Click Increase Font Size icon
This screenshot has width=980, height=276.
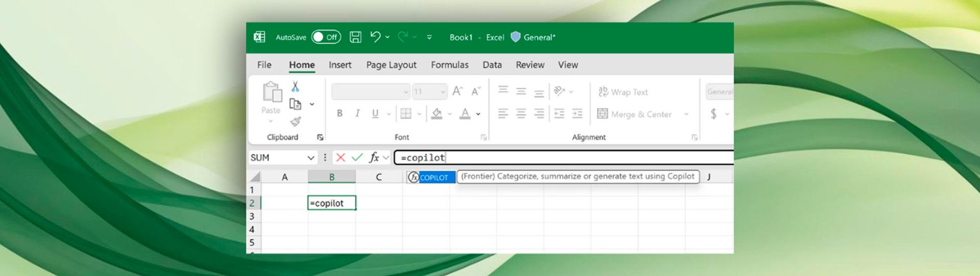(458, 91)
